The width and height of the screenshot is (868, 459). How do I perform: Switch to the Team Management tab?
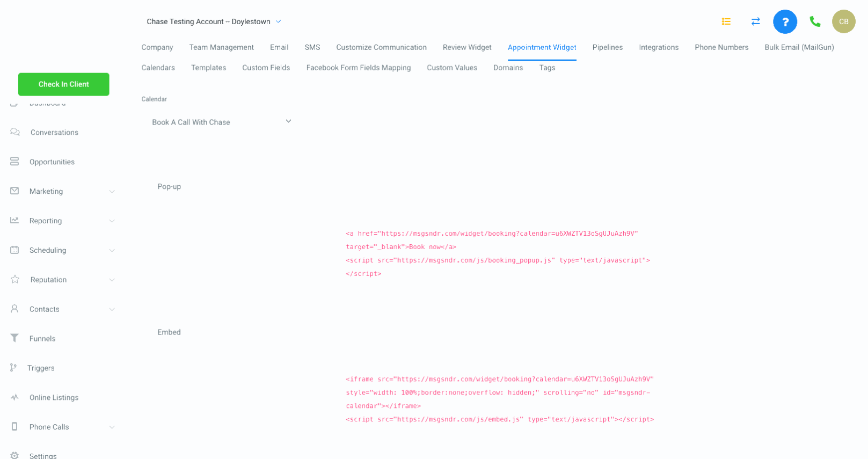221,47
